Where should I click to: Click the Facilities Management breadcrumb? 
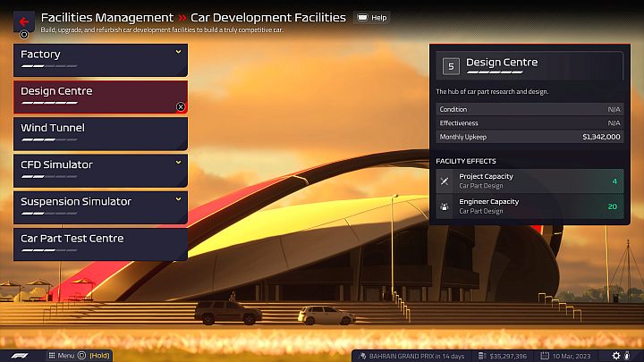(x=107, y=17)
